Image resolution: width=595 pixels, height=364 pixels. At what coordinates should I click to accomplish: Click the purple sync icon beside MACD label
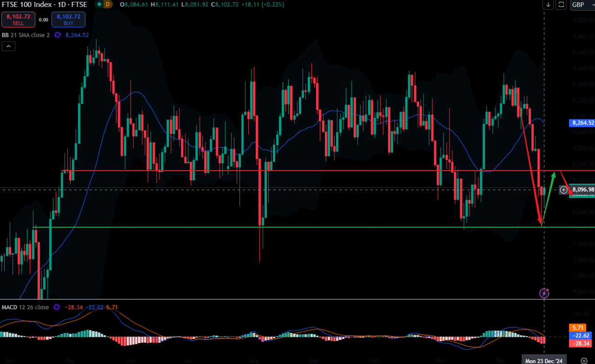coord(57,307)
